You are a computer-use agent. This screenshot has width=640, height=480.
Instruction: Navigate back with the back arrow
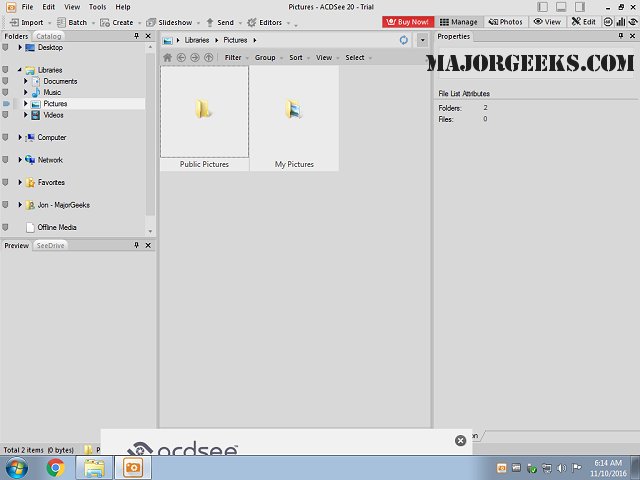[x=181, y=58]
